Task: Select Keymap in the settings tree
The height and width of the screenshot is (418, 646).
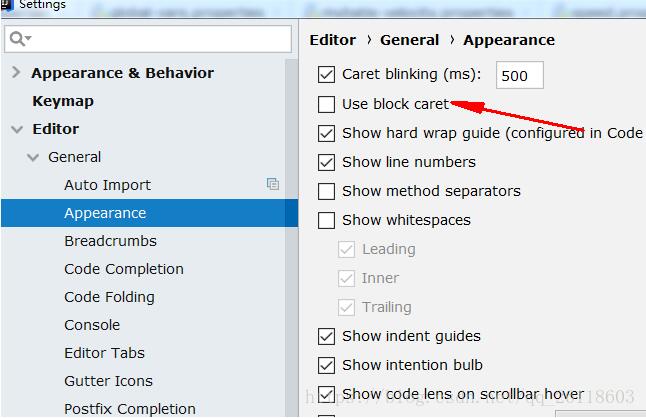Action: (x=63, y=101)
